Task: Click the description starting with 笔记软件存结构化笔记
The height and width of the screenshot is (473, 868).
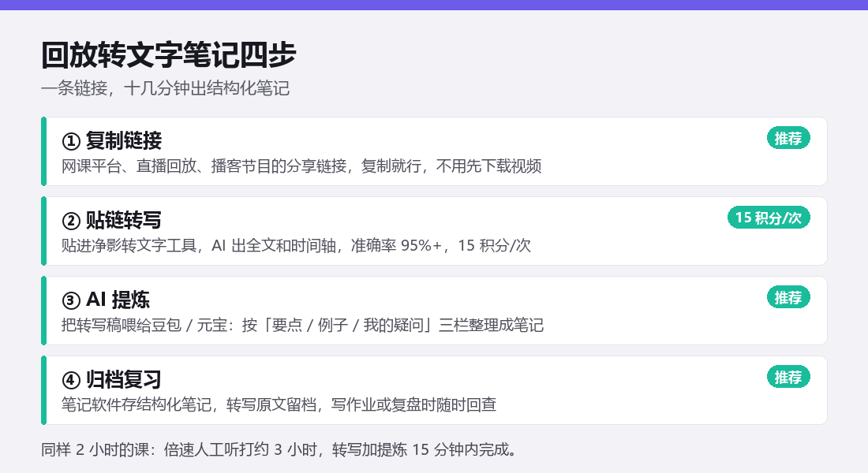Action: (279, 405)
